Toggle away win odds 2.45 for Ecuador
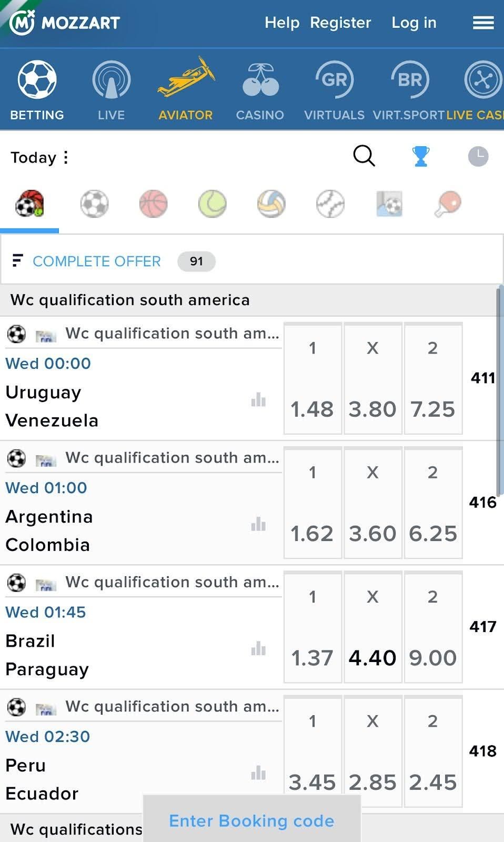The height and width of the screenshot is (842, 504). click(433, 753)
